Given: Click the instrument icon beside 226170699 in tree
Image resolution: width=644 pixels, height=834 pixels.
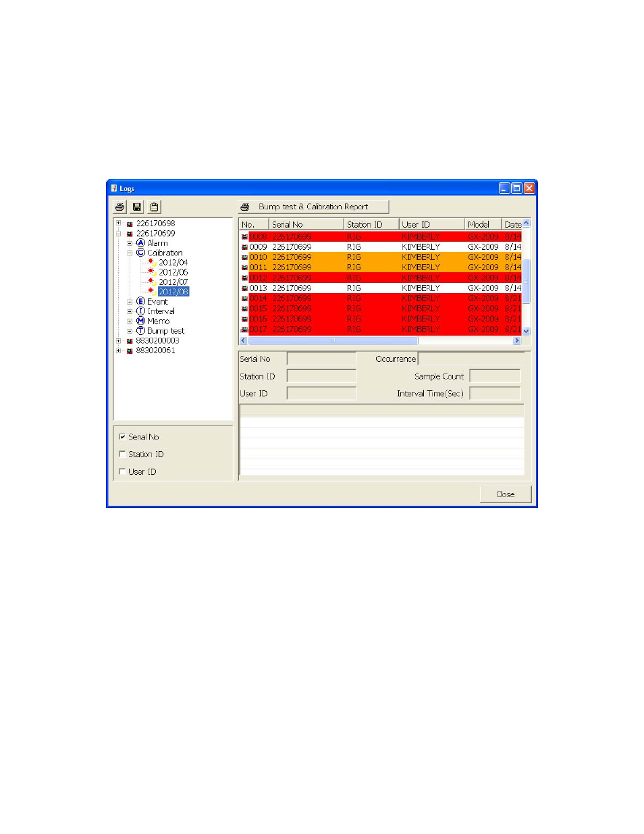Looking at the screenshot, I should [x=130, y=234].
